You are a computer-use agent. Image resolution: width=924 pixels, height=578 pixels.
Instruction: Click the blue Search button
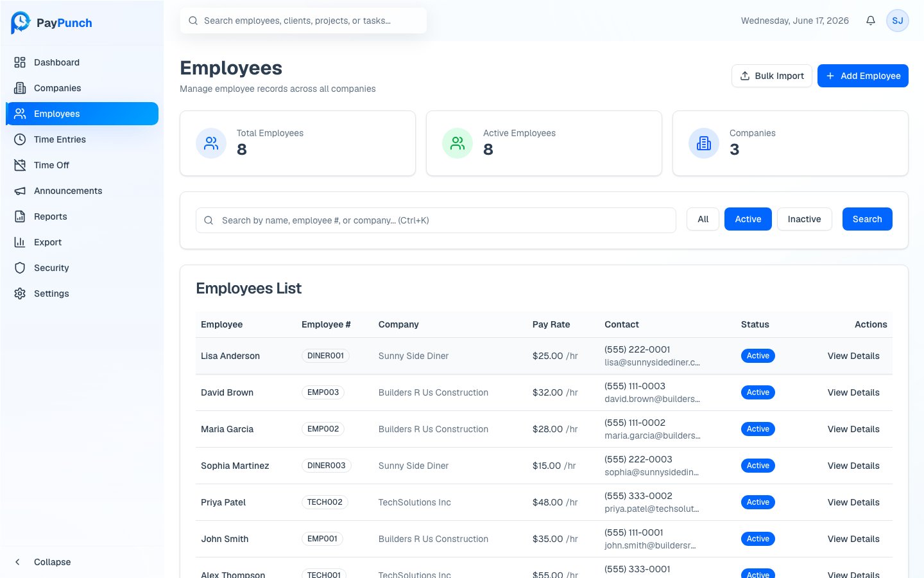pyautogui.click(x=868, y=219)
